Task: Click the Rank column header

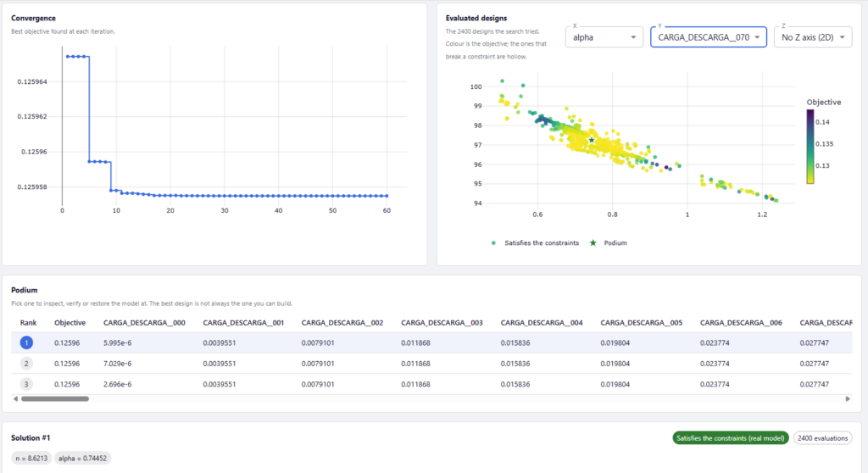Action: click(x=28, y=322)
